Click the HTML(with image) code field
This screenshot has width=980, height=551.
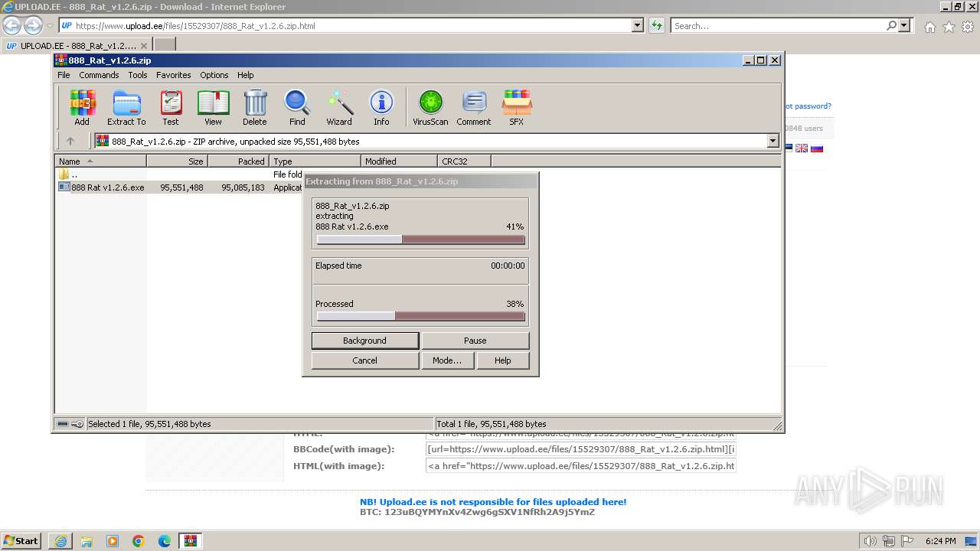tap(581, 466)
